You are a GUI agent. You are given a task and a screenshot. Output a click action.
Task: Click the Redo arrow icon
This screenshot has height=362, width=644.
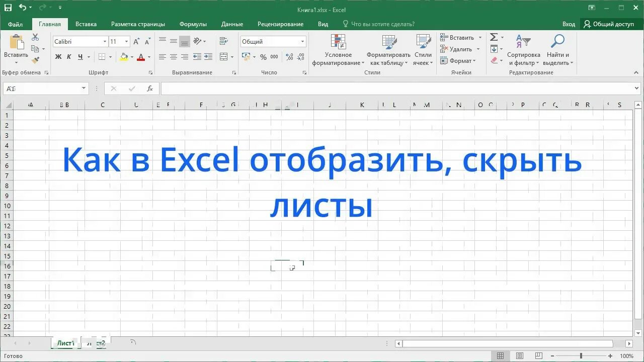coord(43,8)
